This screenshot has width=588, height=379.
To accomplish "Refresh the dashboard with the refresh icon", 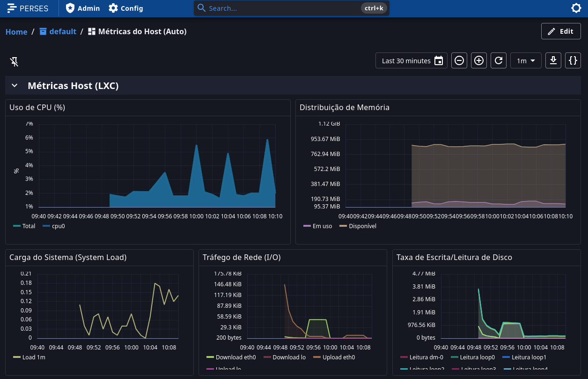I will (499, 60).
